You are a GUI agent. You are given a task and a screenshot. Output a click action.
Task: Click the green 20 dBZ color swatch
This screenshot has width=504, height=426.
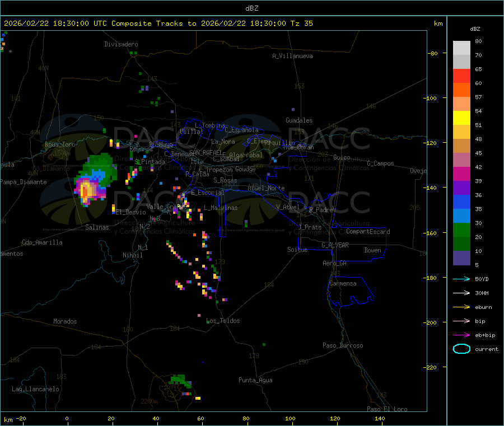pyautogui.click(x=461, y=230)
